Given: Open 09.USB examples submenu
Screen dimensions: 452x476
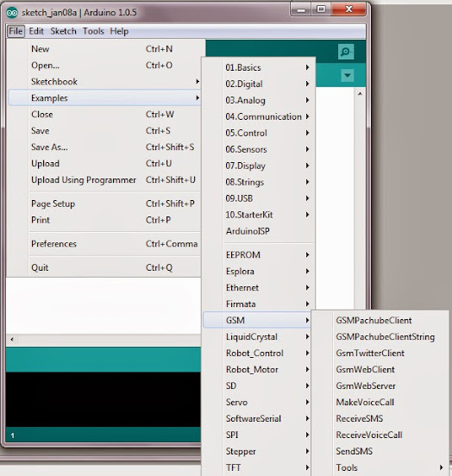Looking at the screenshot, I should point(258,198).
